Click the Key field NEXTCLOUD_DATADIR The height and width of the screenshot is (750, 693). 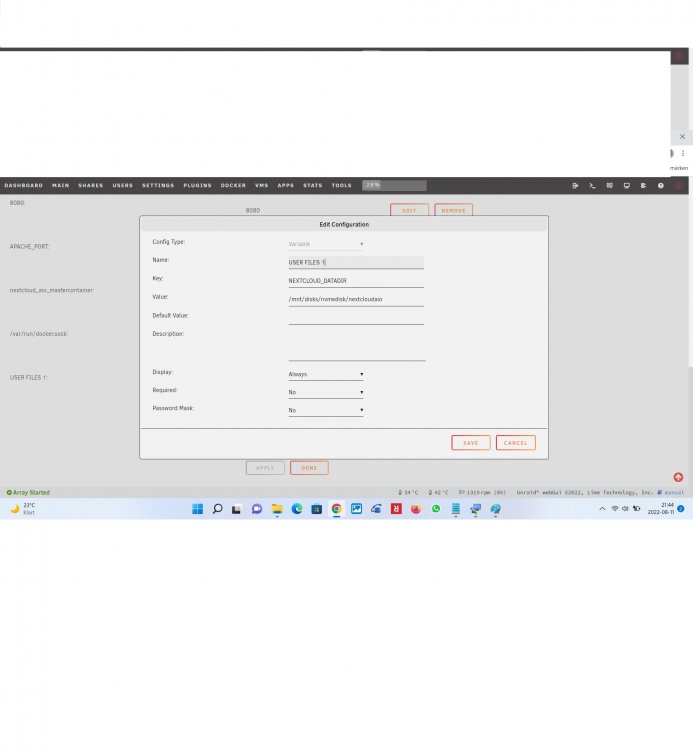[356, 281]
